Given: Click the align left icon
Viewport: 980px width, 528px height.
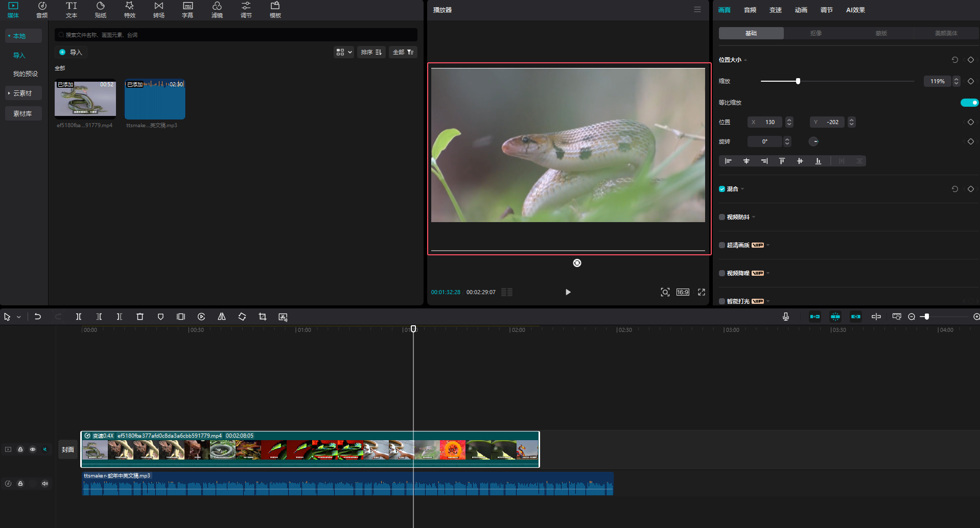Looking at the screenshot, I should (x=728, y=161).
